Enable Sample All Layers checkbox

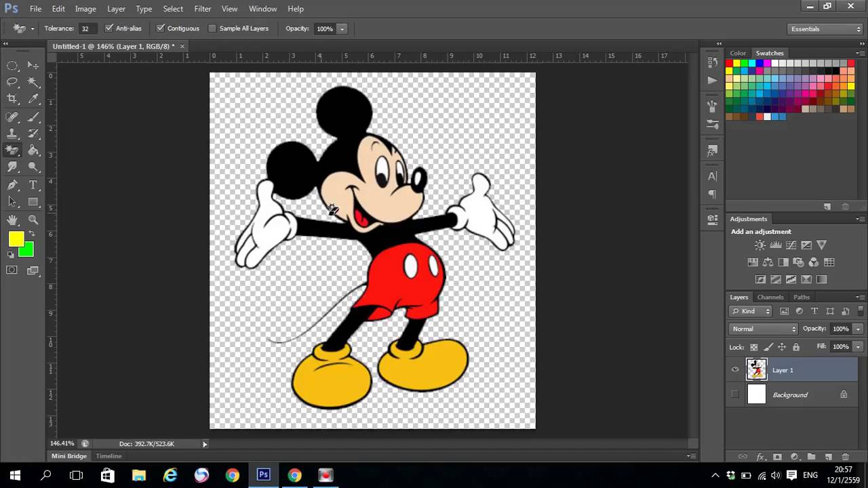click(x=212, y=28)
